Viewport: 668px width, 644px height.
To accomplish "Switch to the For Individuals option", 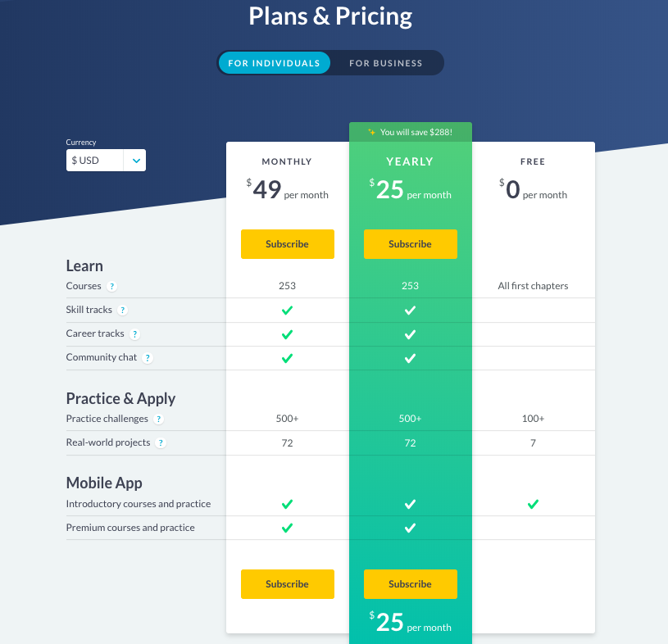I will pos(274,63).
